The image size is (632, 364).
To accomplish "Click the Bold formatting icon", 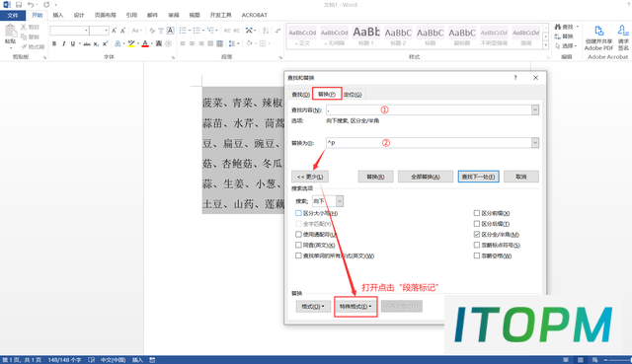I will coord(54,43).
